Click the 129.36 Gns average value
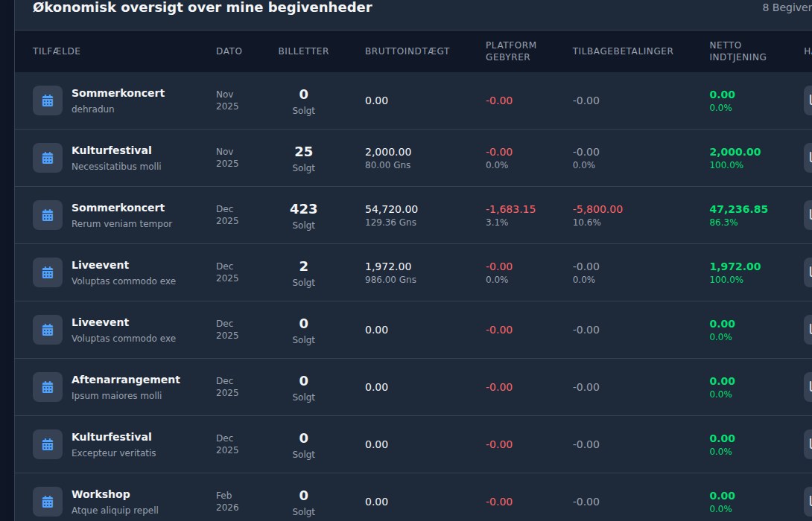This screenshot has height=521, width=812. pos(390,223)
